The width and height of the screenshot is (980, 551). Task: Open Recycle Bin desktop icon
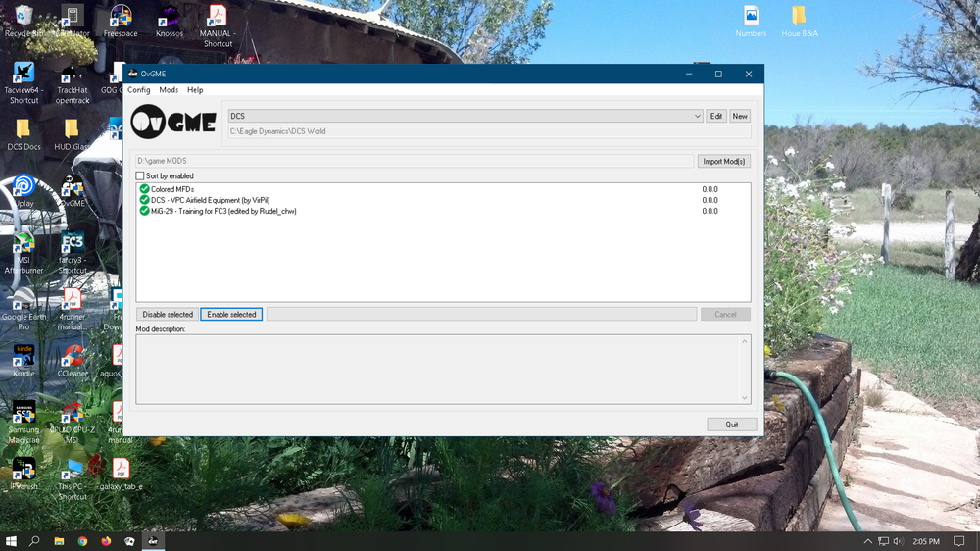coord(24,22)
